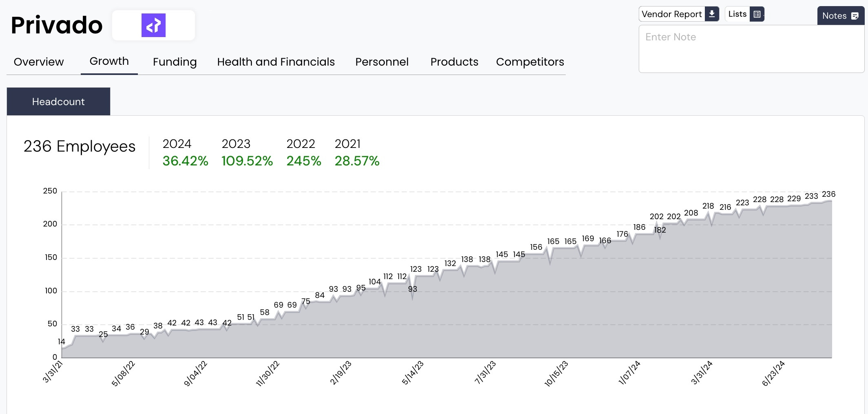Click the 2023 growth 109.52% figure
This screenshot has height=414, width=868.
click(247, 161)
